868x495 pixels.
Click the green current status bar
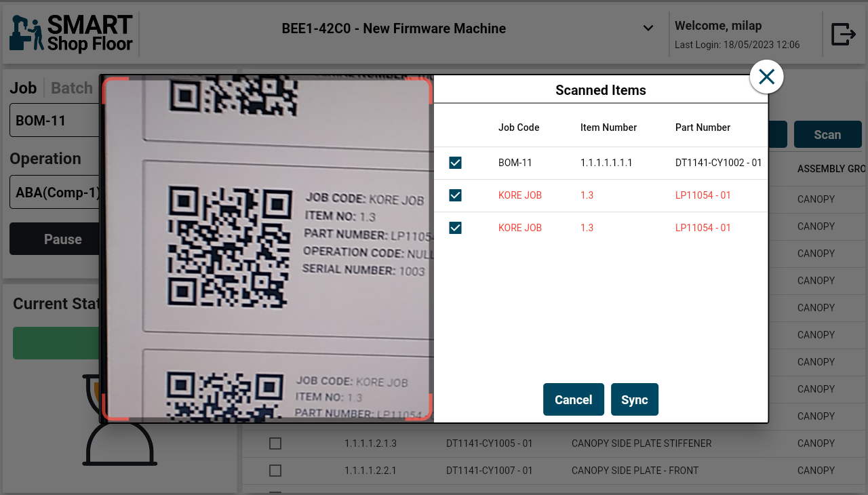pyautogui.click(x=56, y=343)
